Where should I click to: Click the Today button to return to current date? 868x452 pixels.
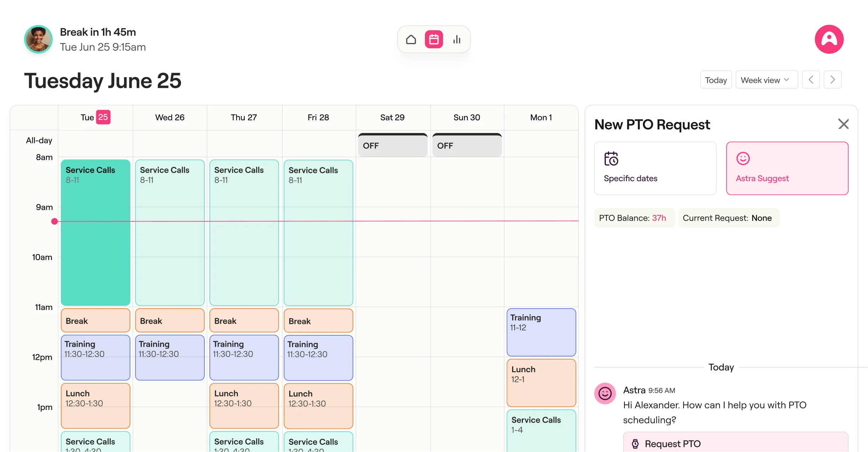click(x=716, y=80)
